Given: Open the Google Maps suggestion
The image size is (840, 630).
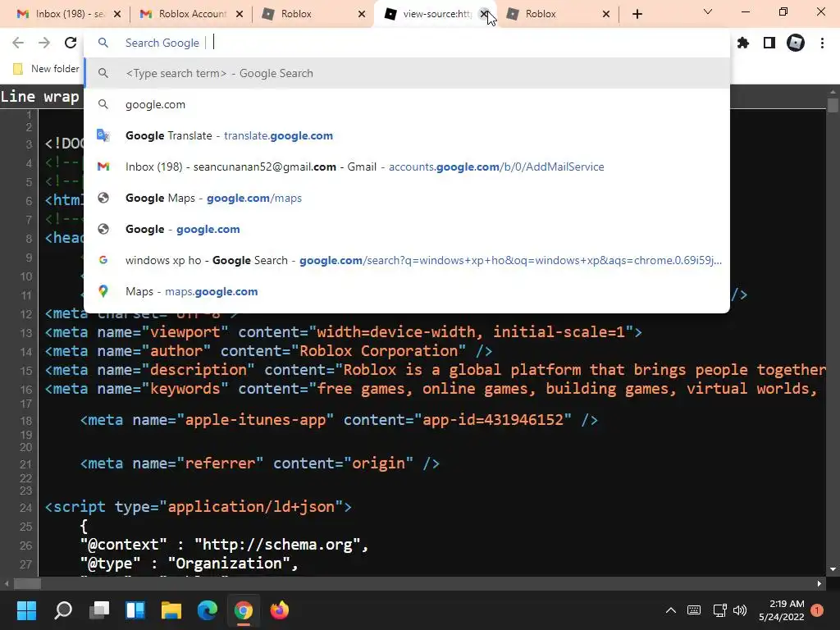Looking at the screenshot, I should pyautogui.click(x=407, y=198).
